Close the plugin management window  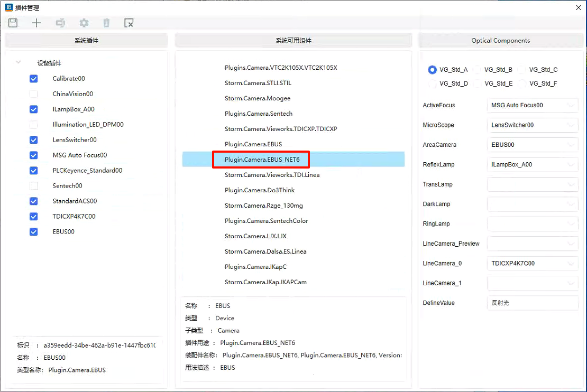tap(578, 7)
